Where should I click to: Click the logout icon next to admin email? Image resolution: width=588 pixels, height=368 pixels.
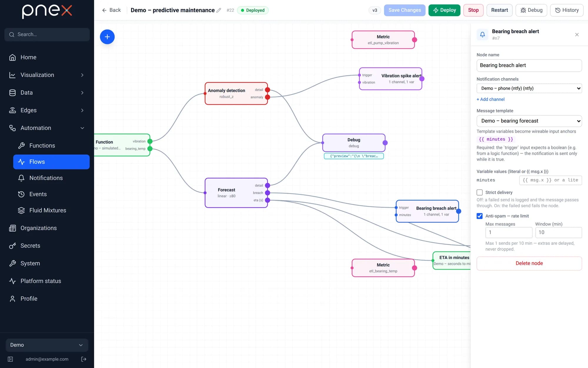pyautogui.click(x=84, y=359)
